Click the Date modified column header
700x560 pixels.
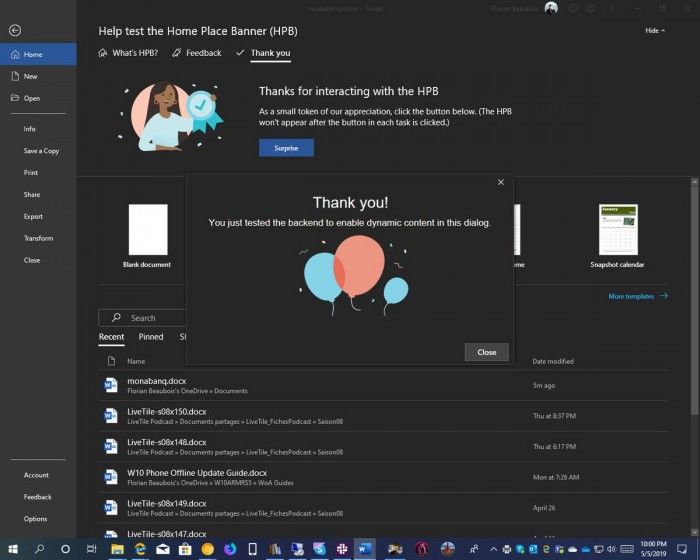553,361
